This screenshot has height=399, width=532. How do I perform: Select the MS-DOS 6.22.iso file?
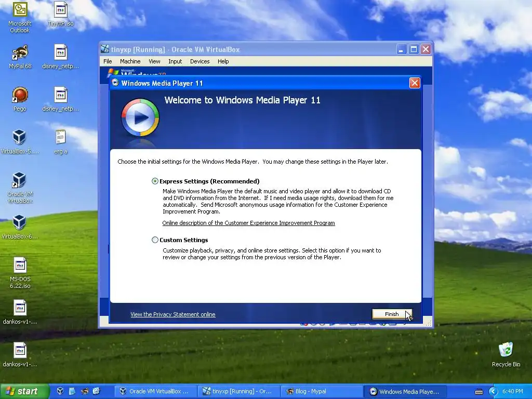point(20,273)
